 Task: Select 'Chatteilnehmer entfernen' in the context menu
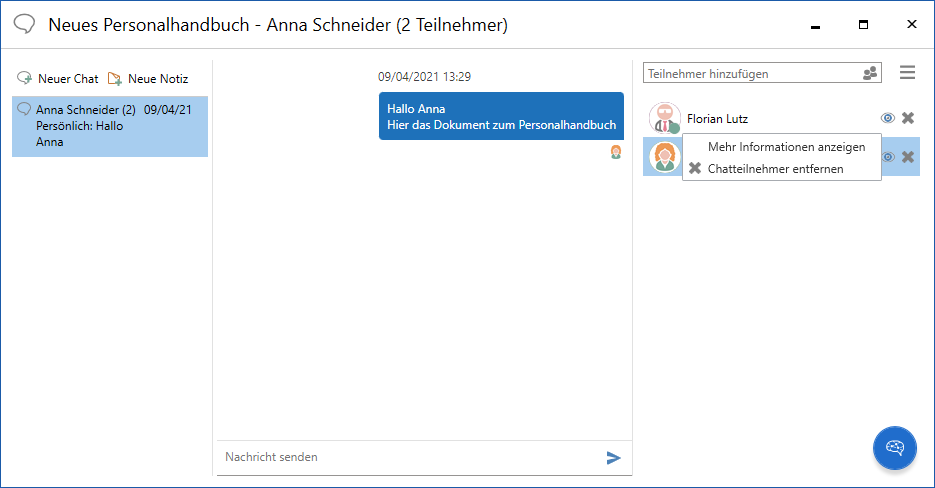coord(775,169)
